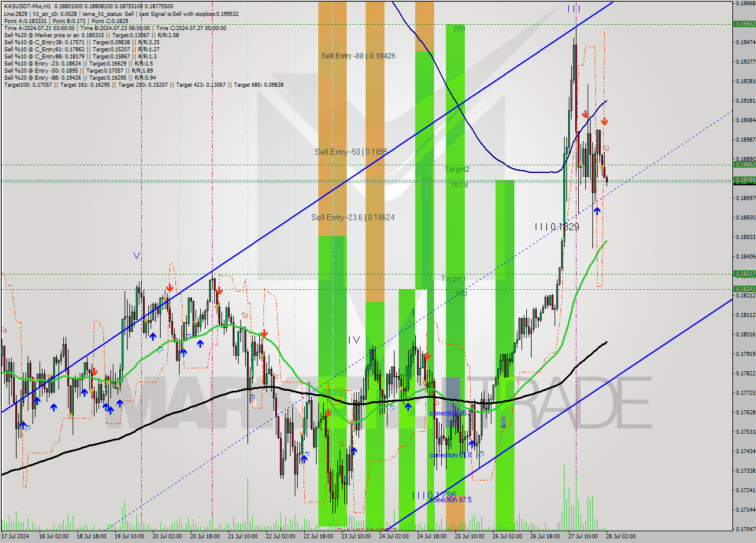Click the '28 Jul 02:00' time axis label
756x543 pixels.
(620, 537)
